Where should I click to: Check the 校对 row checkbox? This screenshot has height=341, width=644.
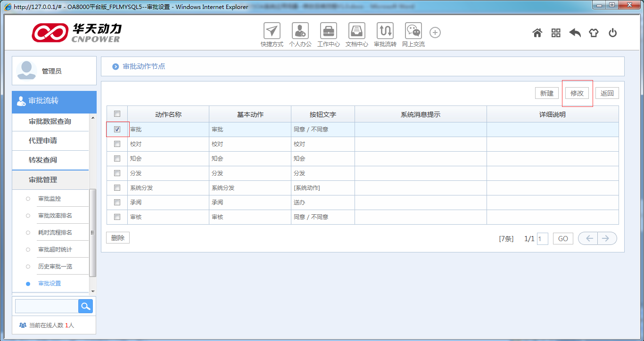(117, 144)
